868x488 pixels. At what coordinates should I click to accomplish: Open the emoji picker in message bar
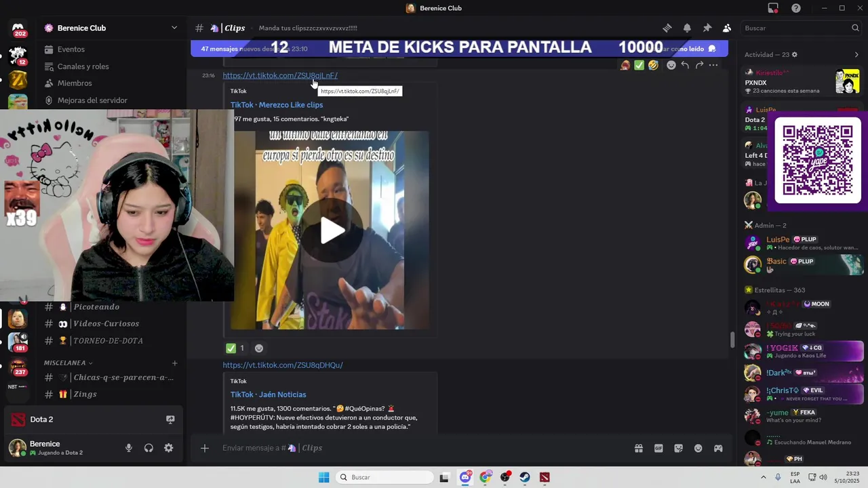click(x=698, y=448)
